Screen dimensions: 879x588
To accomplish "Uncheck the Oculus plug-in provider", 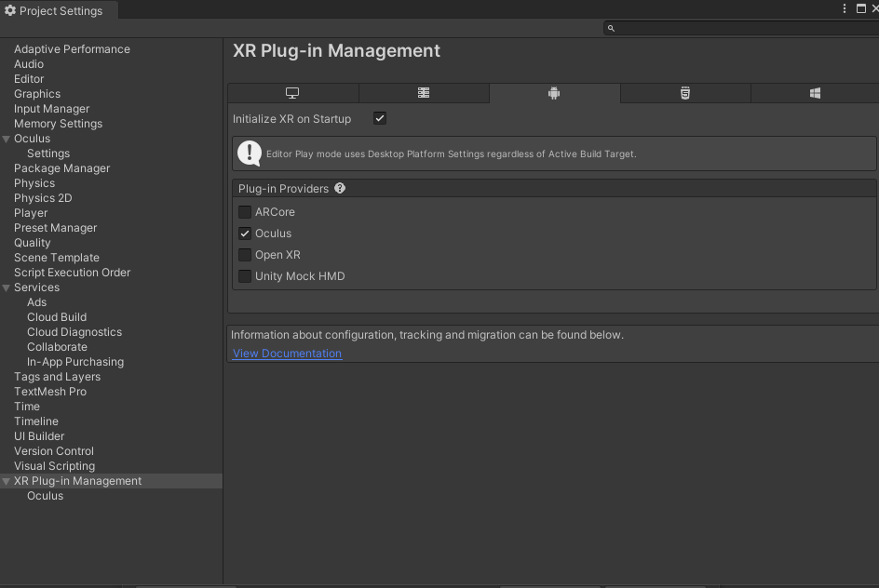I will [x=244, y=233].
